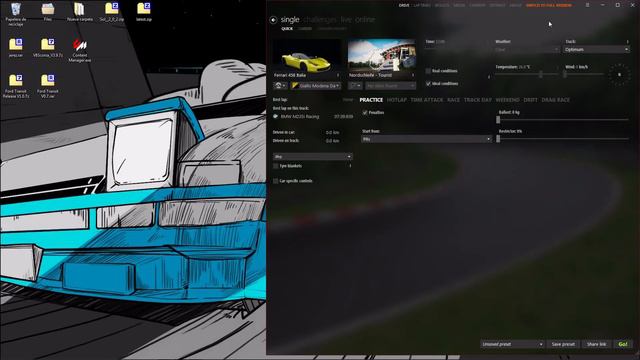Open the Files folder on desktop
Screen dimensions: 640x360
click(x=48, y=12)
